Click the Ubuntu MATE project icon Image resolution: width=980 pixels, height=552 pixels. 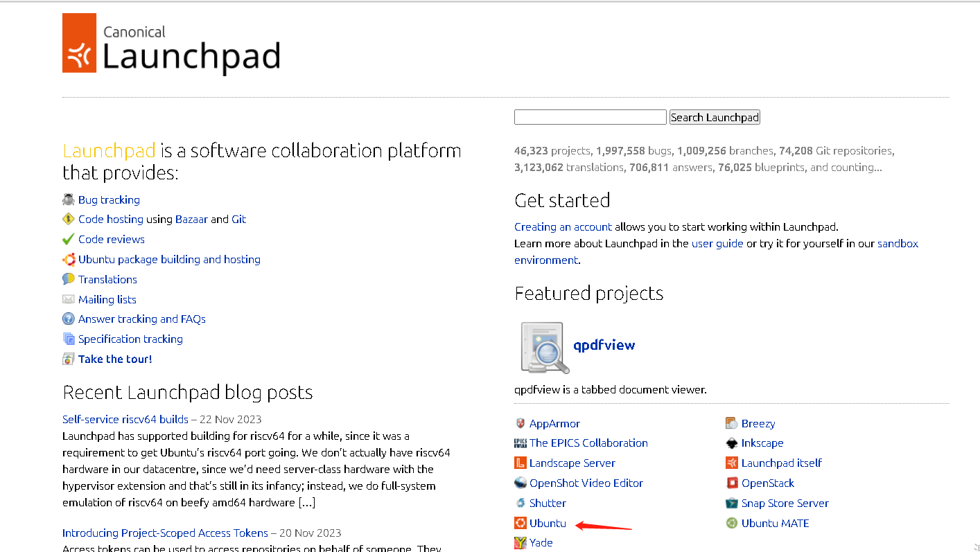(x=731, y=523)
